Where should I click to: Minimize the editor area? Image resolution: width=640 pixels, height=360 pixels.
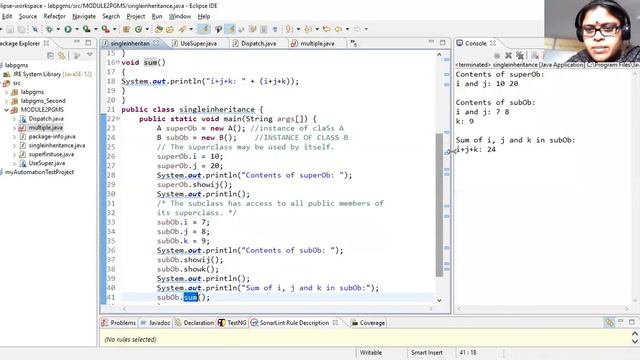pos(431,42)
